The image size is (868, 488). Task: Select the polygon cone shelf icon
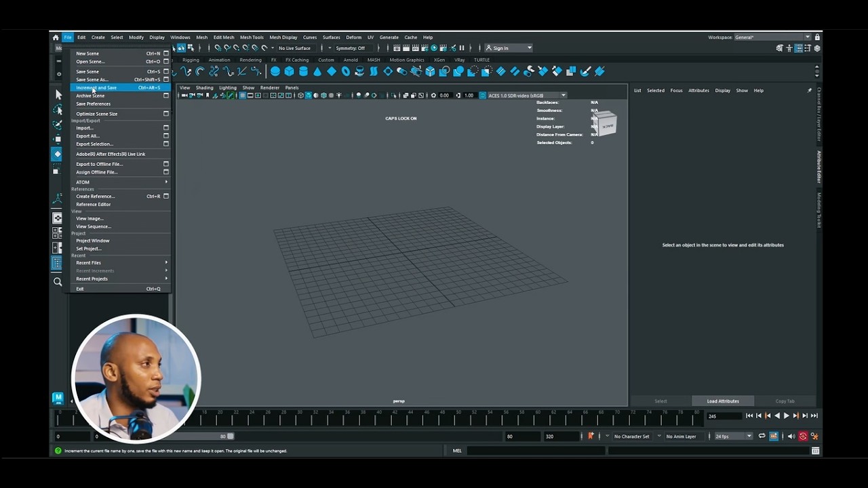click(x=317, y=71)
